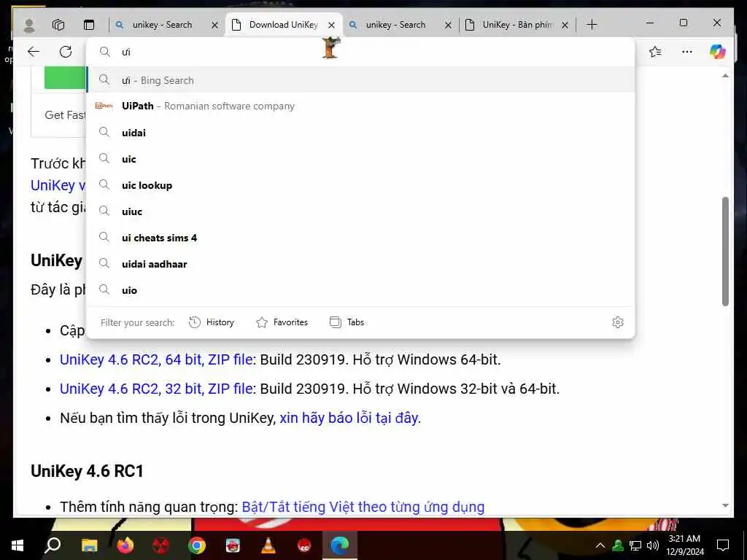Close the 'Download UniKey' tab
The width and height of the screenshot is (747, 560).
[332, 26]
